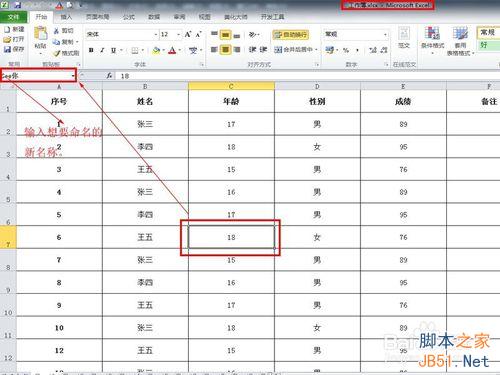Viewport: 500px width, 375px height.
Task: Apply the green 好 good cell style
Action: pyautogui.click(x=488, y=45)
